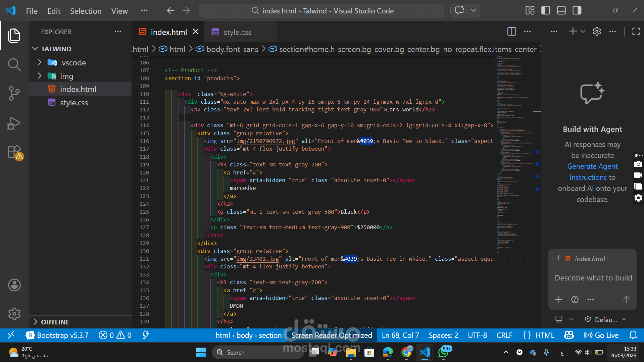
Task: Open the Selection menu
Action: pos(86,11)
